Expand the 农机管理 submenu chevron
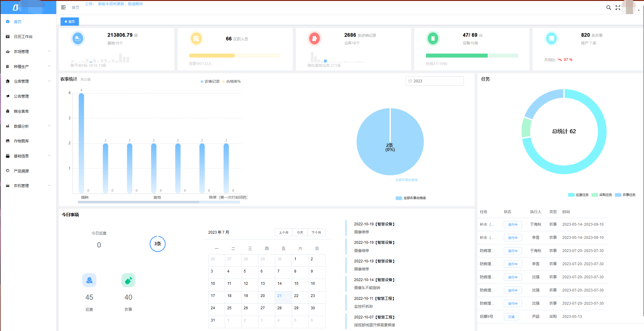644x331 pixels. [49, 186]
